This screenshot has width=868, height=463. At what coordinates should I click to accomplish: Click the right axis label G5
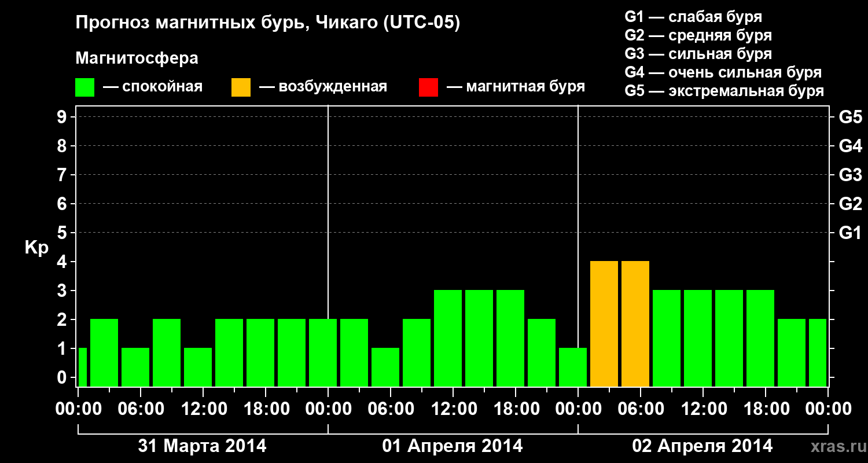(850, 117)
